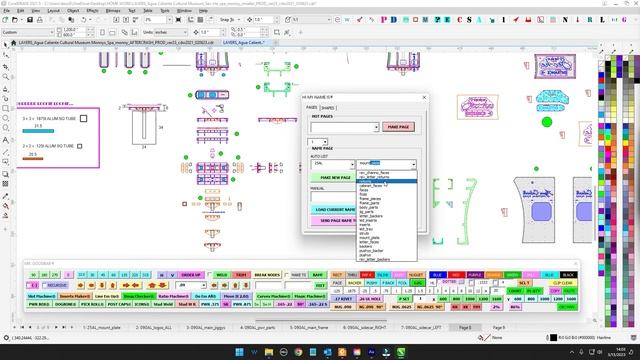Click the MANUAL name input field
This screenshot has height=360, width=640.
(333, 197)
